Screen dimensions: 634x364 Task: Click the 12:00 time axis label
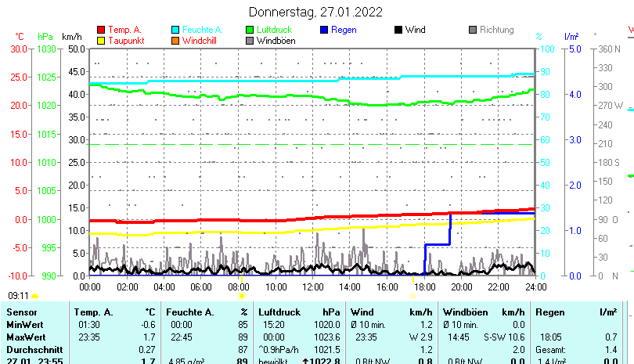(x=312, y=287)
